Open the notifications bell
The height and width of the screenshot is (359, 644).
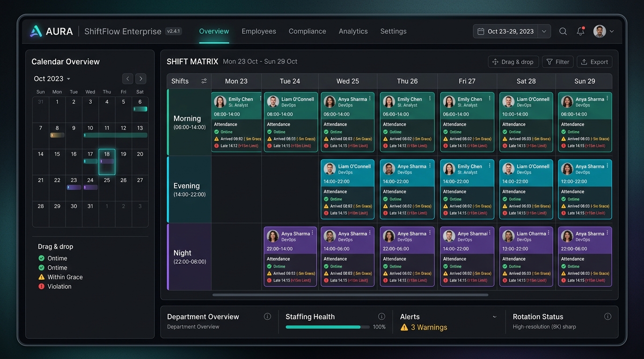pyautogui.click(x=580, y=31)
